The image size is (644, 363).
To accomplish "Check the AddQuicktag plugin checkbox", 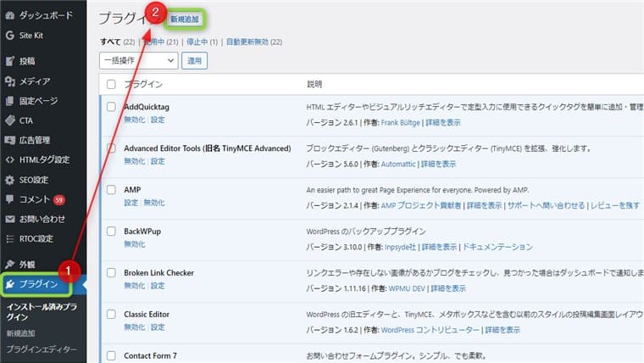I will coord(111,107).
